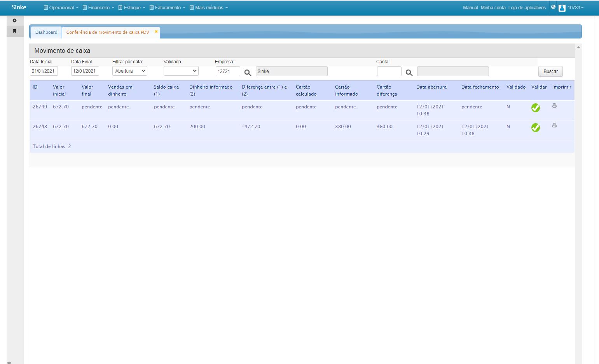The width and height of the screenshot is (599, 364).
Task: Expand the Filtrar por data dropdown
Action: click(x=129, y=71)
